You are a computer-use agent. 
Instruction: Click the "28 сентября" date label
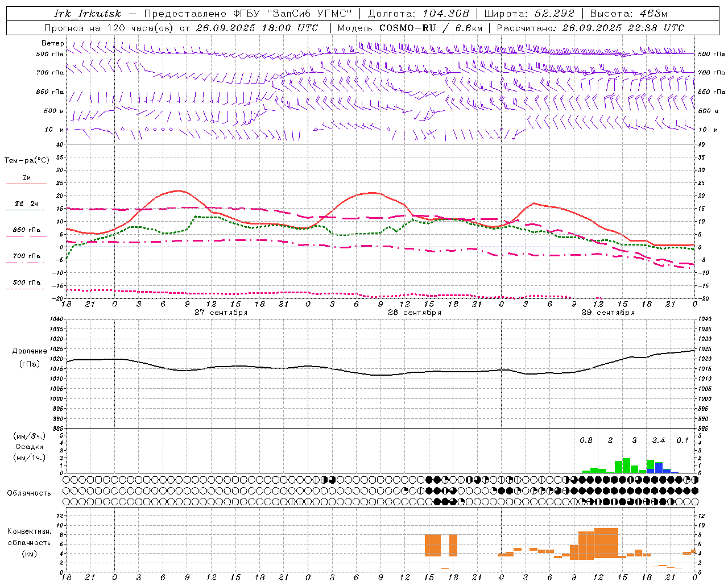(415, 313)
